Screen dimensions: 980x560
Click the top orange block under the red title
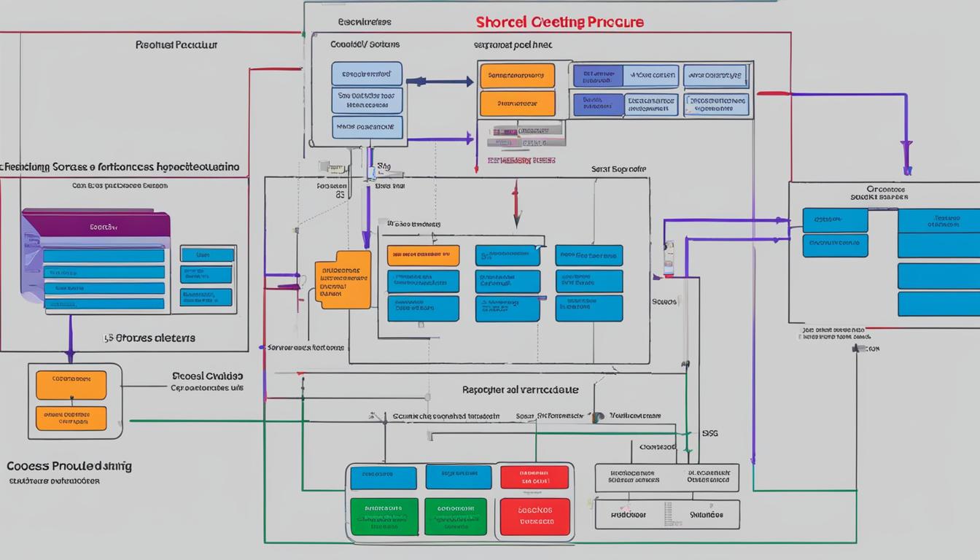pos(517,76)
